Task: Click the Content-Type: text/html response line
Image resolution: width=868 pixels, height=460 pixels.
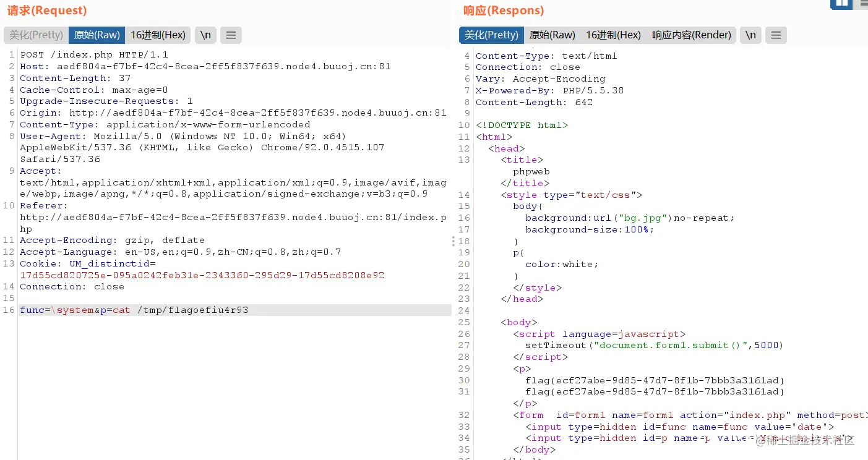Action: click(546, 56)
